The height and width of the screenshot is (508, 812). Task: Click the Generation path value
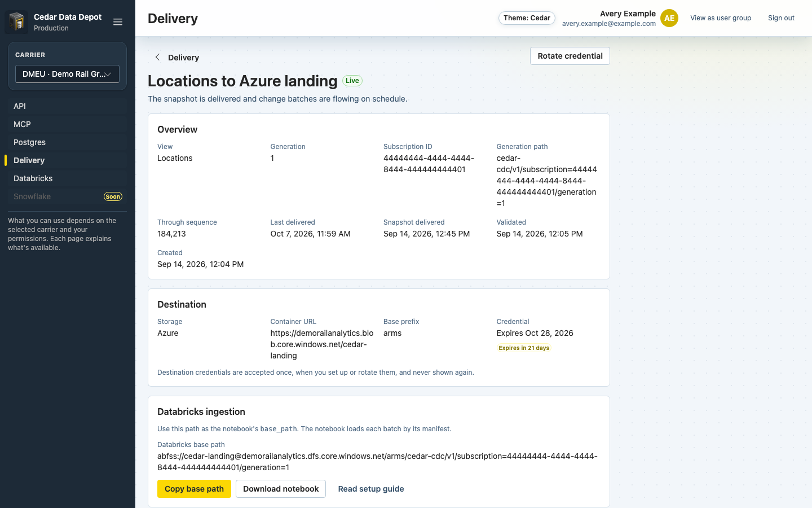pyautogui.click(x=547, y=181)
